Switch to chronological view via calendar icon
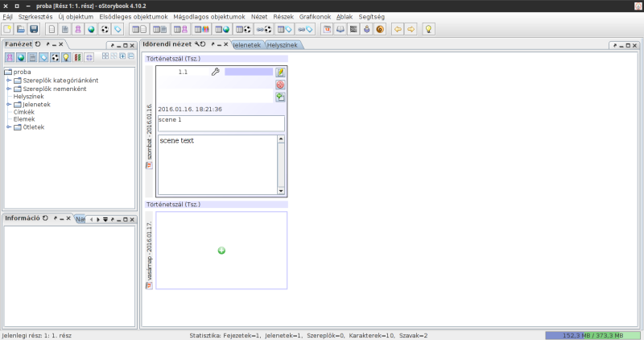644x340 pixels. coord(327,29)
